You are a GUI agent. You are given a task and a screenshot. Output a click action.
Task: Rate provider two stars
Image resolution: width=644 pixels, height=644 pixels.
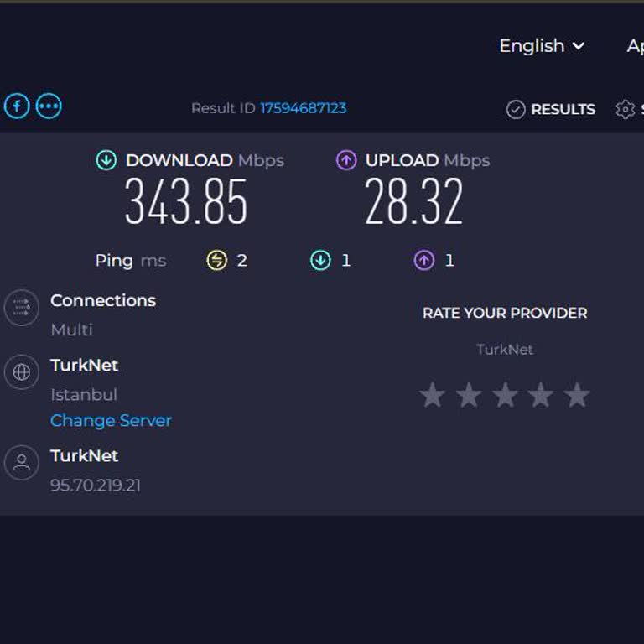[x=469, y=395]
